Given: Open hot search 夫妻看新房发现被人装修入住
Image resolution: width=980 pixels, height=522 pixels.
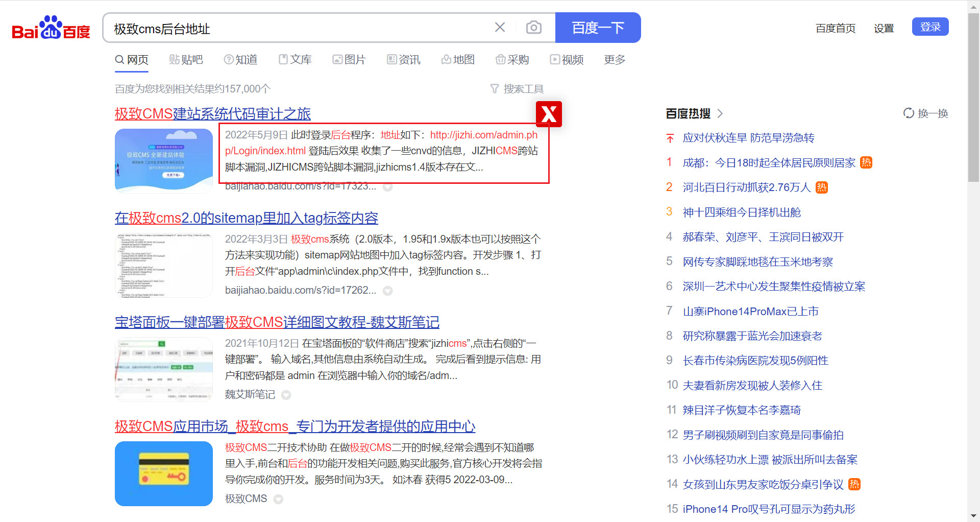Looking at the screenshot, I should 752,386.
